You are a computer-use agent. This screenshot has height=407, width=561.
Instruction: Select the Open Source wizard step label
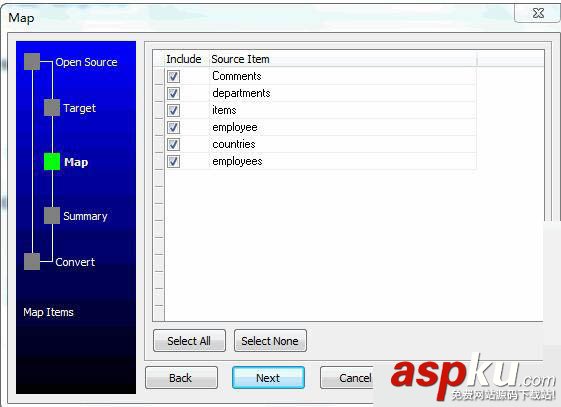coord(86,62)
